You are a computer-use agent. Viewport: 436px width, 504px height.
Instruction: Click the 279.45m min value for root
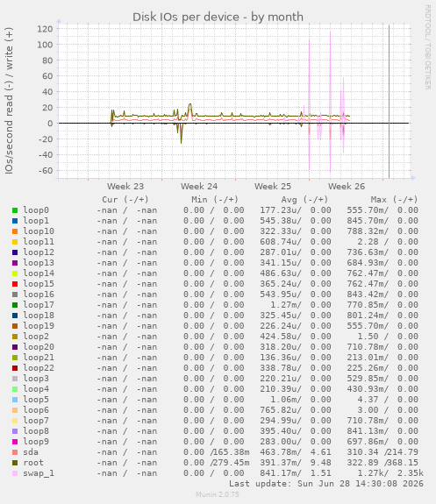[x=232, y=463]
